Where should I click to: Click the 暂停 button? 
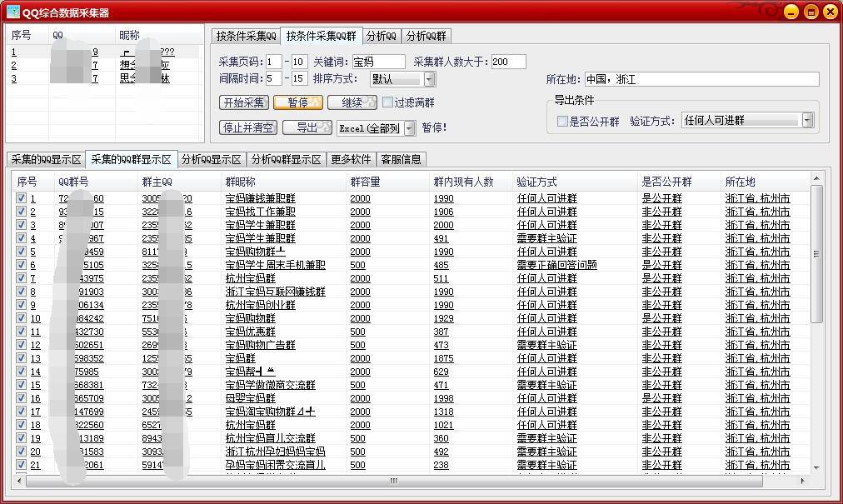[x=298, y=102]
